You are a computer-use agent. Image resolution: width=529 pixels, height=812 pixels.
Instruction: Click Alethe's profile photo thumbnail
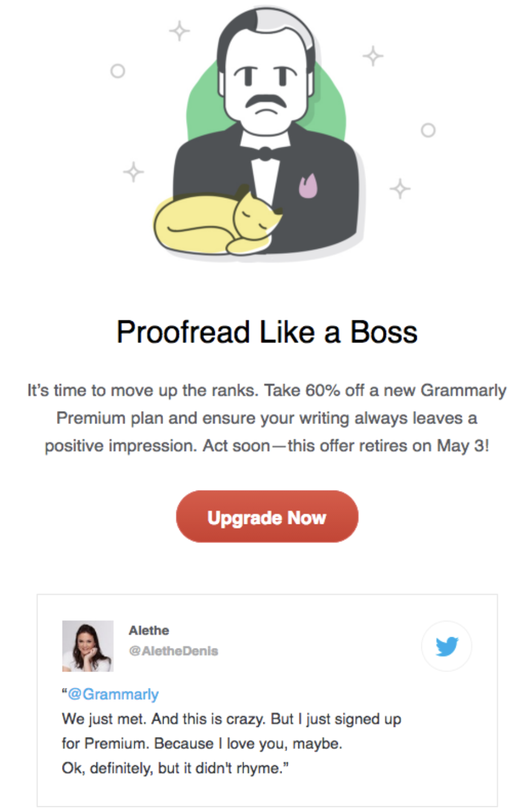(87, 646)
